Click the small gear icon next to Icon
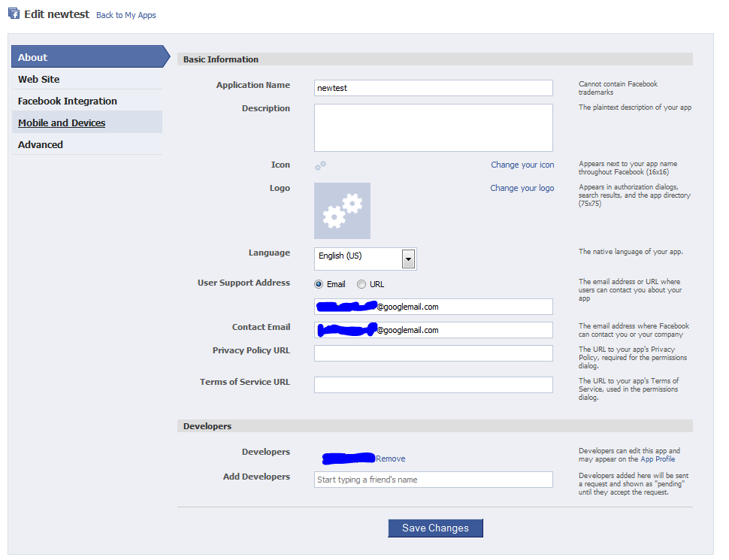The width and height of the screenshot is (729, 560). click(321, 165)
